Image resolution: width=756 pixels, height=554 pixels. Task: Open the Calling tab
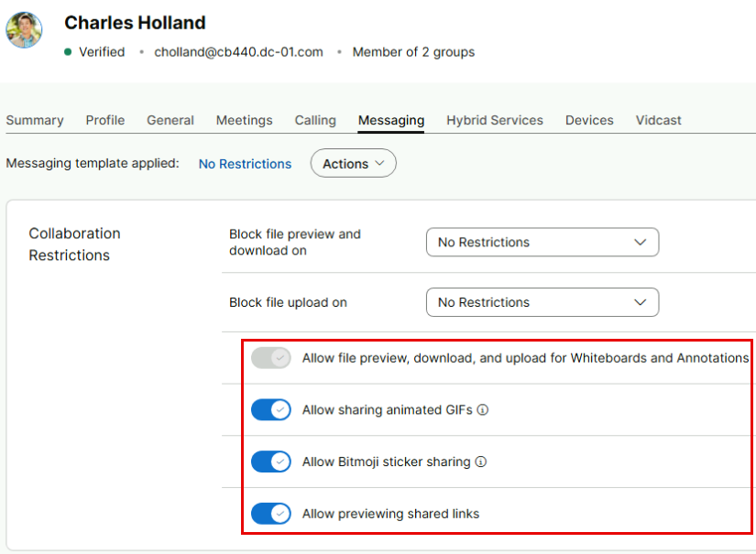pyautogui.click(x=315, y=120)
